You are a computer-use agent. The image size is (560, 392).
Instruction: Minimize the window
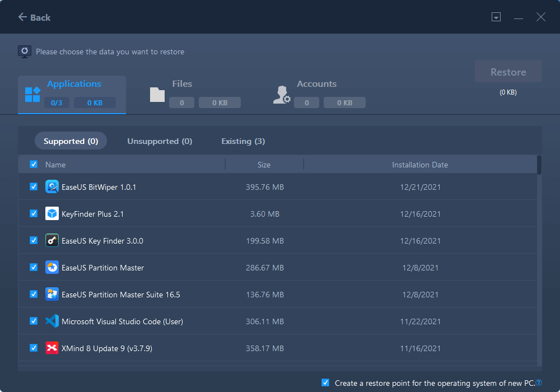tap(519, 17)
